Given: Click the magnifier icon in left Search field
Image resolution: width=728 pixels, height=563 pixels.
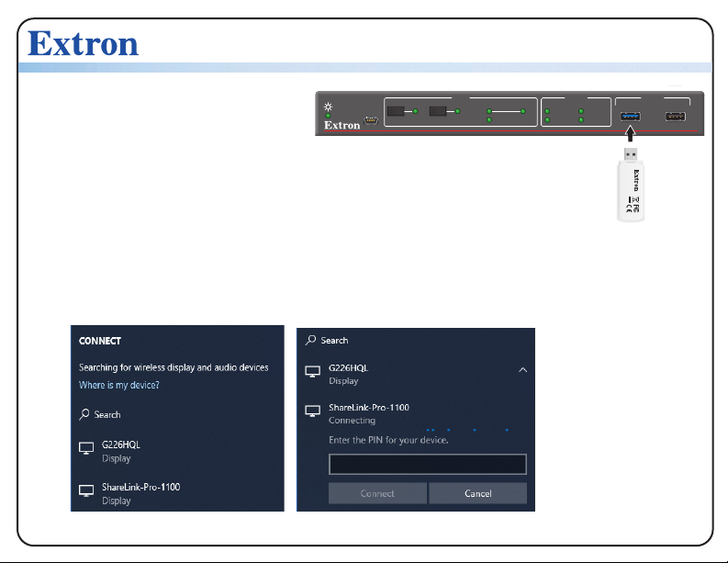Looking at the screenshot, I should pyautogui.click(x=84, y=414).
